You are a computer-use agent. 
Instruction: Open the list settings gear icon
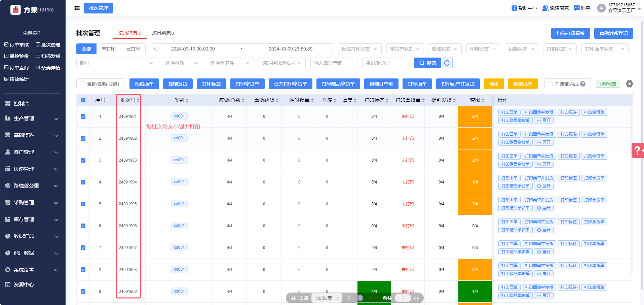(629, 84)
